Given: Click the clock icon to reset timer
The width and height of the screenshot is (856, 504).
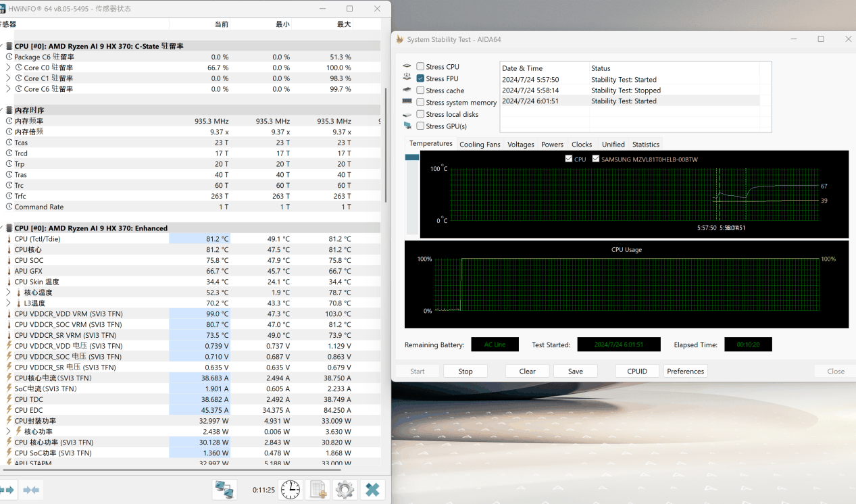Looking at the screenshot, I should coord(291,490).
